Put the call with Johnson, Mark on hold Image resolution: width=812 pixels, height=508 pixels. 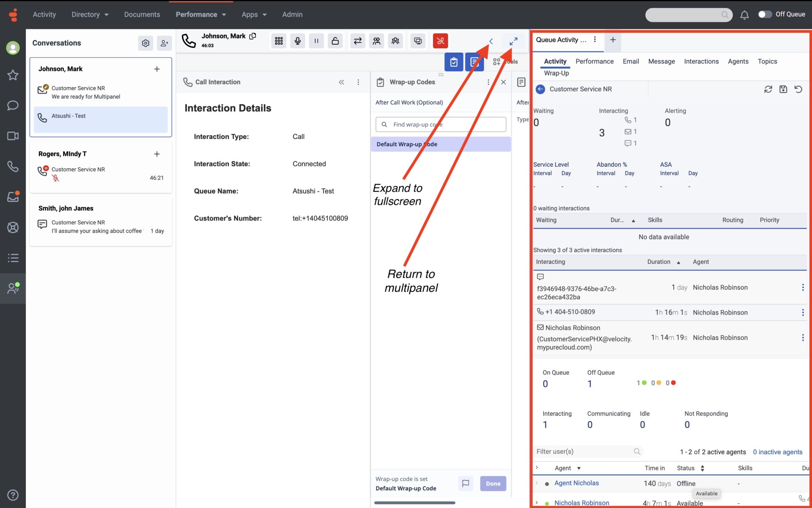pos(316,41)
